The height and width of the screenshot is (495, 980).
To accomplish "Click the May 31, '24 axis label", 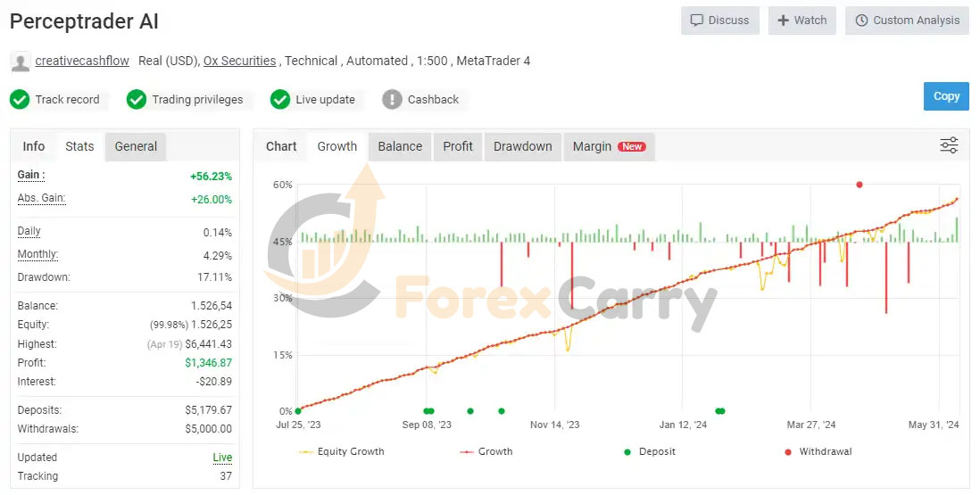I will 934,425.
